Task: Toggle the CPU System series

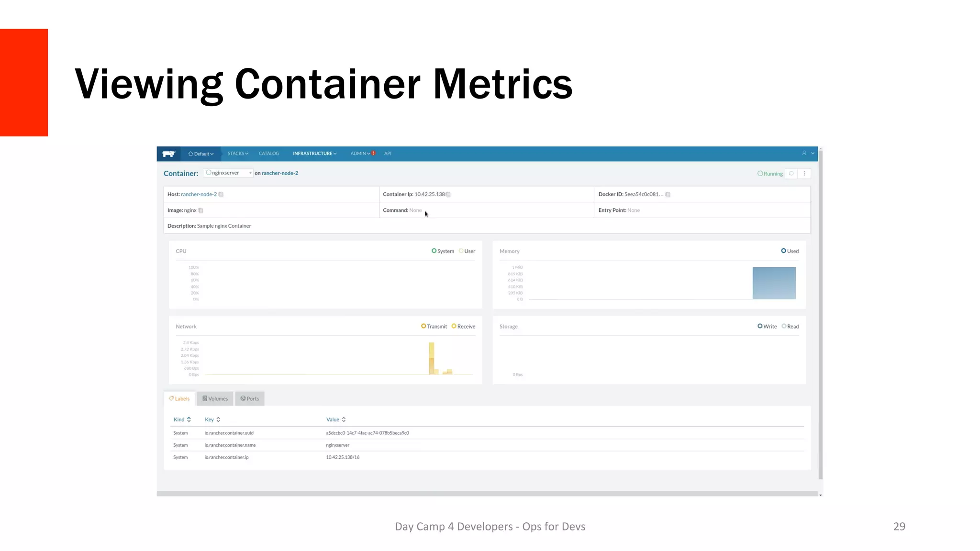Action: [443, 251]
